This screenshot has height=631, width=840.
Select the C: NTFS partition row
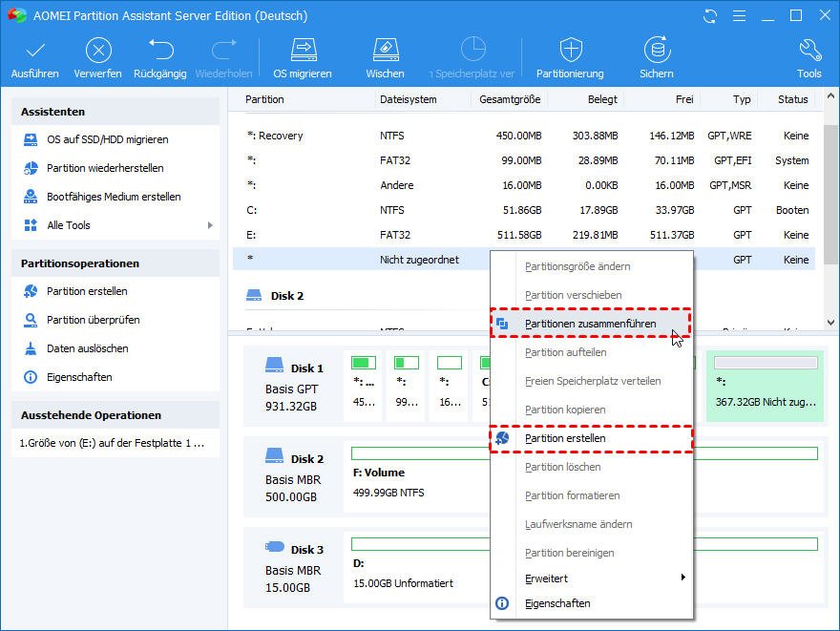click(524, 211)
